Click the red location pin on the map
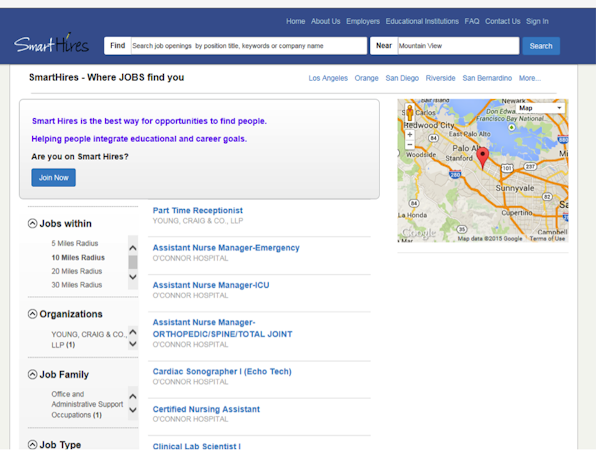This screenshot has width=596, height=450. pos(483,158)
